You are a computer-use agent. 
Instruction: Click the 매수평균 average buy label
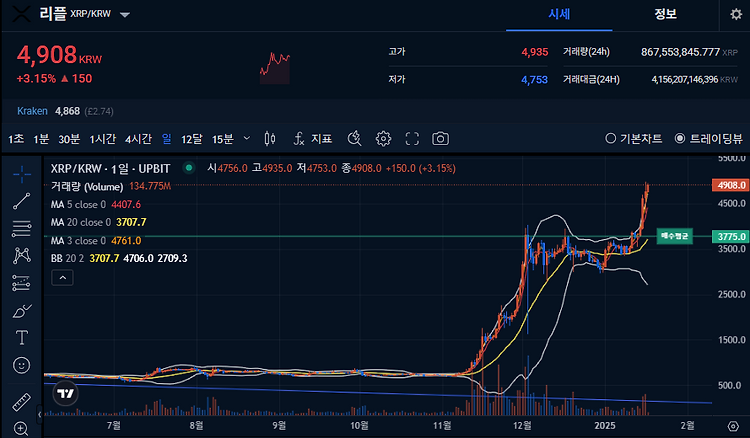pyautogui.click(x=674, y=236)
